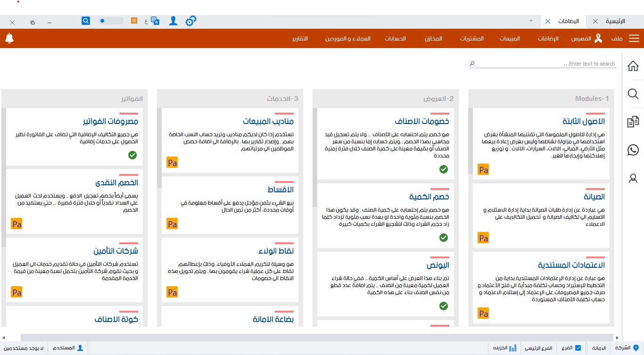Open the المبيعات menu

tap(511, 39)
